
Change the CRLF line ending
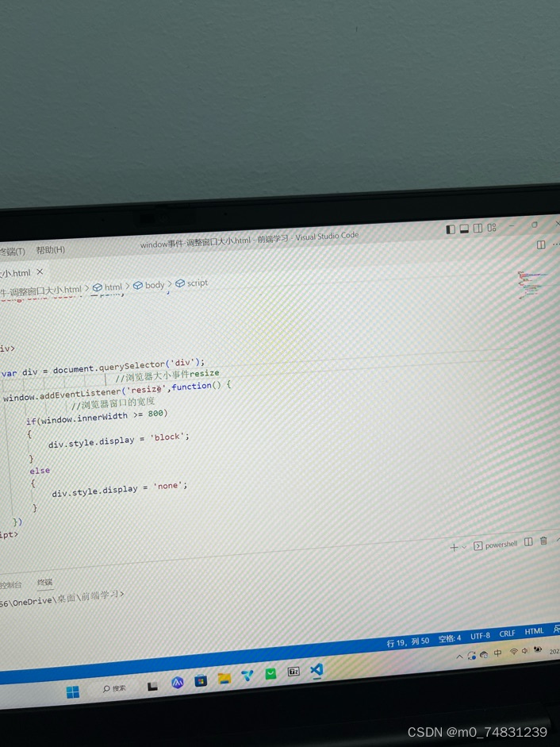click(507, 633)
